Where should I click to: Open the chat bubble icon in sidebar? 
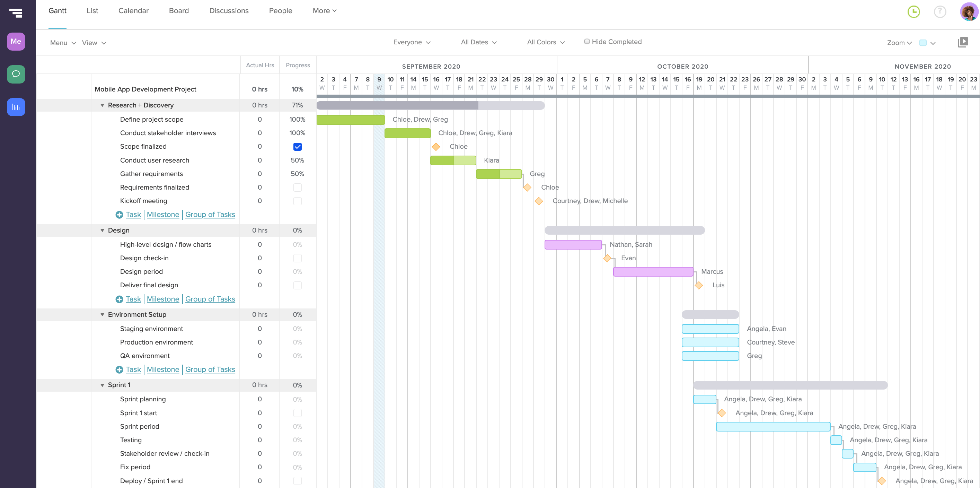coord(16,74)
